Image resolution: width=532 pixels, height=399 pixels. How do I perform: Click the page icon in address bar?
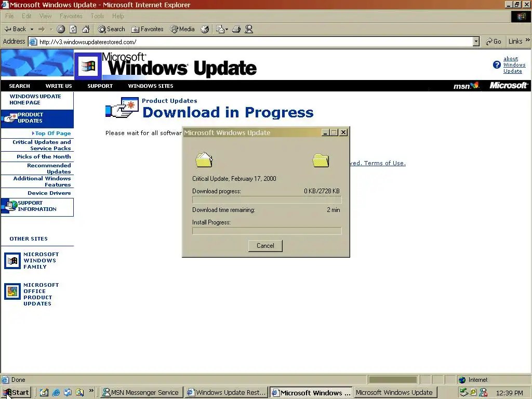(33, 42)
